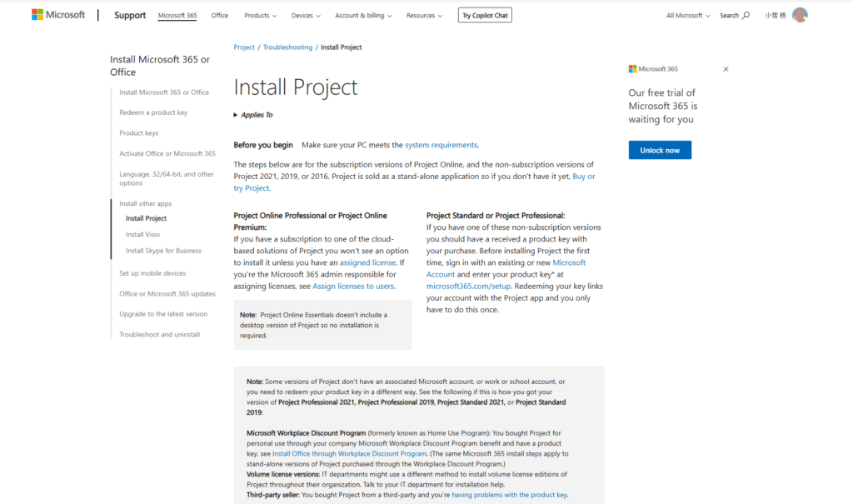
Task: Click Troubleshooting in the breadcrumb
Action: point(287,47)
